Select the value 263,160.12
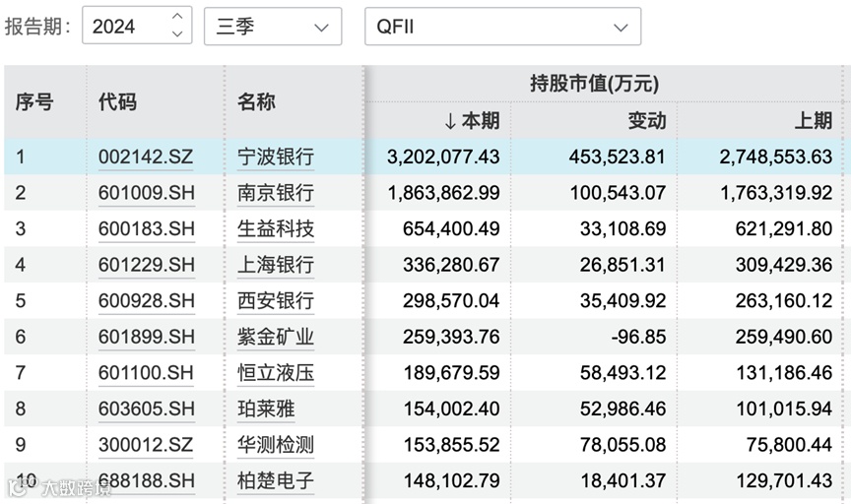 [x=784, y=300]
